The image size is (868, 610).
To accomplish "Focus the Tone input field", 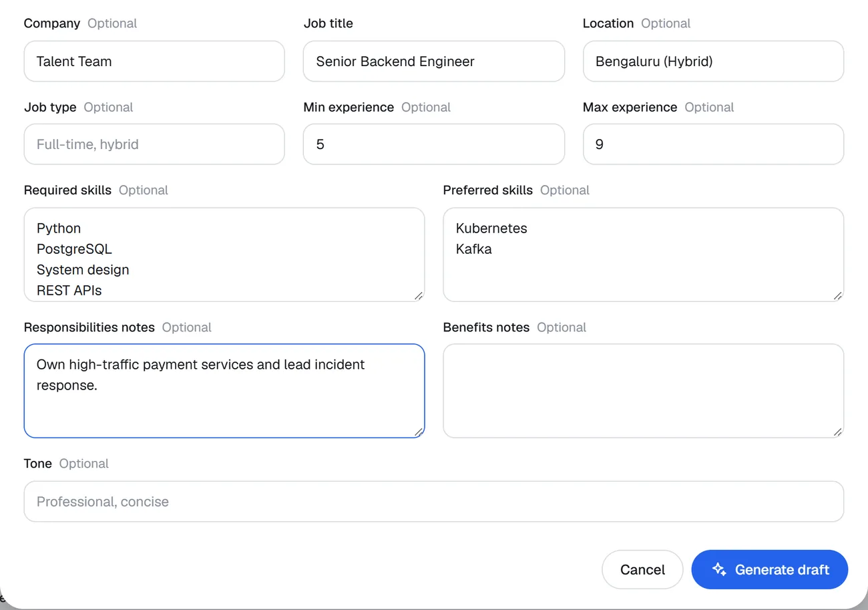I will [x=434, y=502].
